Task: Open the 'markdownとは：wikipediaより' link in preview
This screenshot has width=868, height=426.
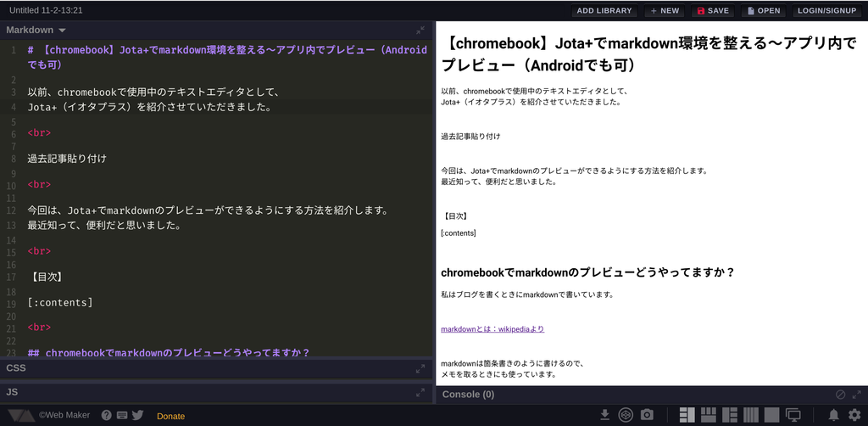Action: coord(492,329)
